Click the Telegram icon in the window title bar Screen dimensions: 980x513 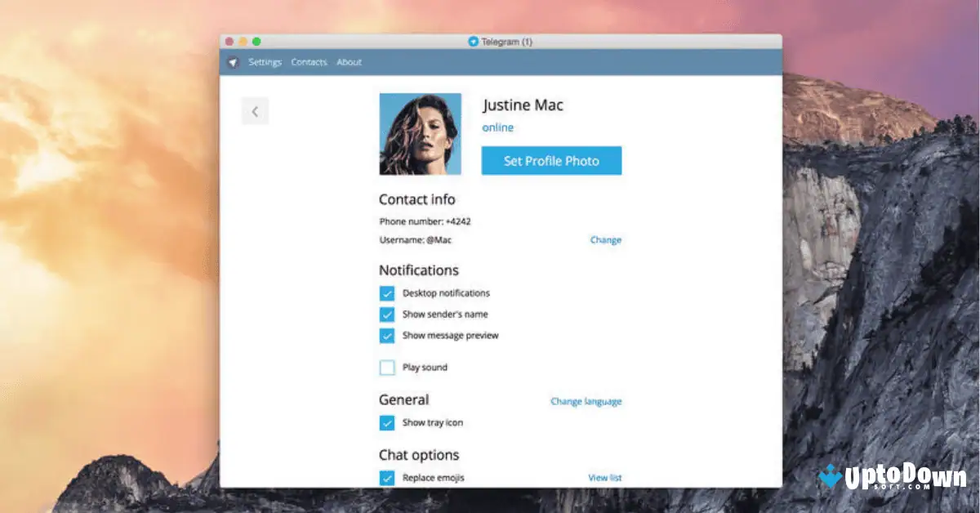[472, 41]
